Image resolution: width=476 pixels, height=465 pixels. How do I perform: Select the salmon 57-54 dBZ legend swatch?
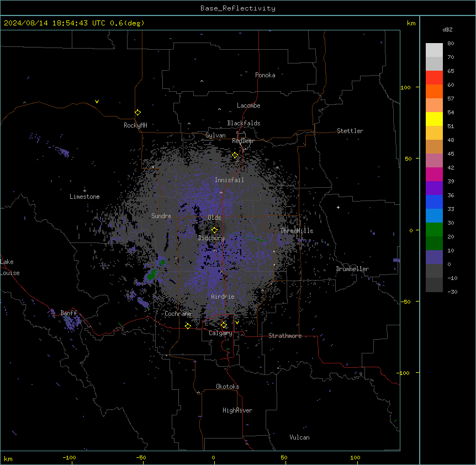[434, 105]
